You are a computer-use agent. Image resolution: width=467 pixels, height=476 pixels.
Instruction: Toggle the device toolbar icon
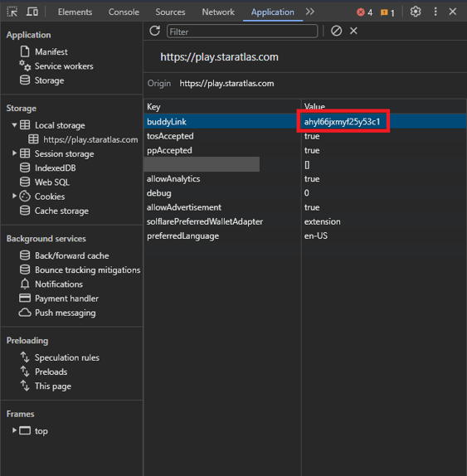click(32, 12)
